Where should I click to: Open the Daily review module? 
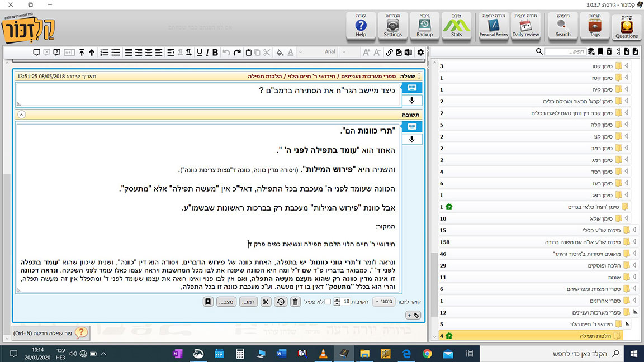coord(525,26)
